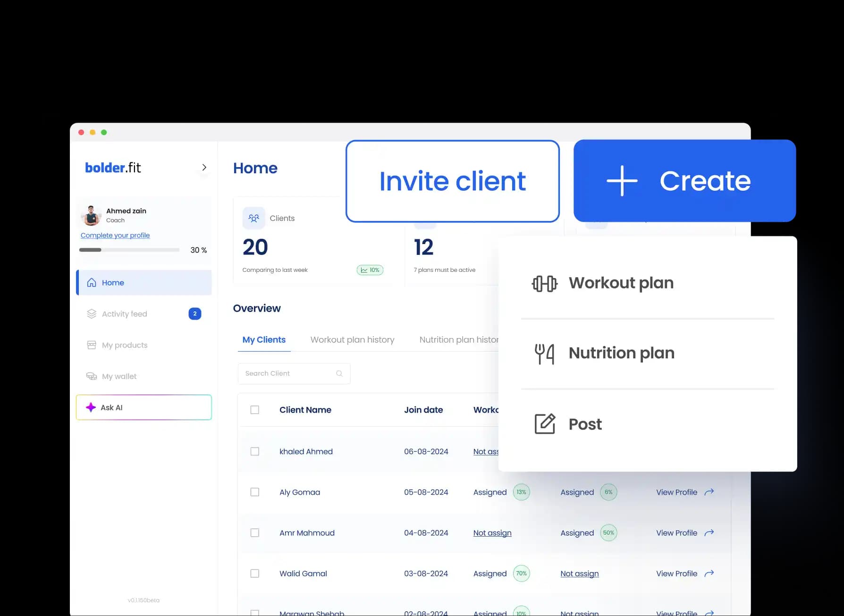Check khaled Ahmed's row checkbox
Image resolution: width=844 pixels, height=616 pixels.
(255, 451)
